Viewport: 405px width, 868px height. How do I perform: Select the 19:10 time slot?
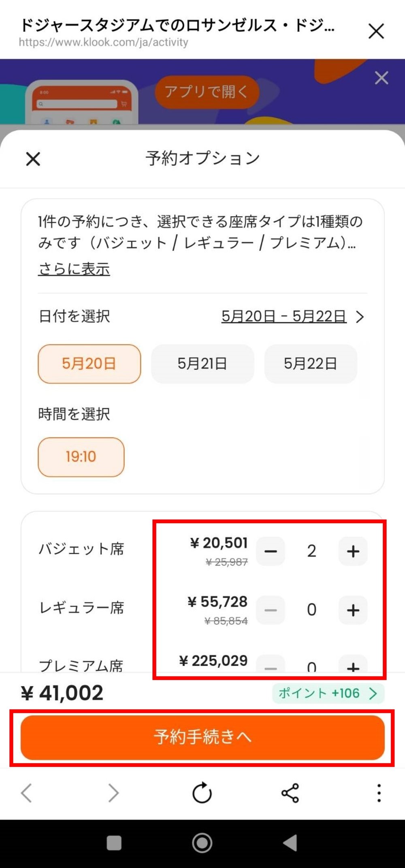81,457
